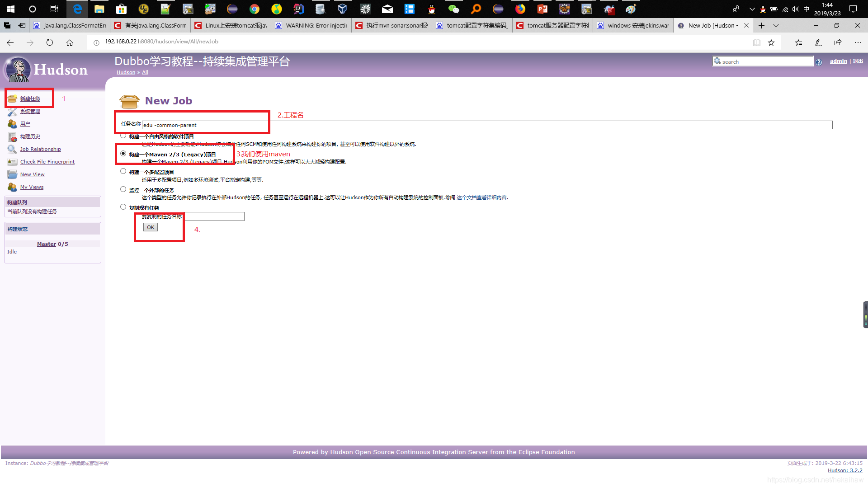Open Windows action center notifications
Viewport: 868px width, 488px height.
coord(853,9)
